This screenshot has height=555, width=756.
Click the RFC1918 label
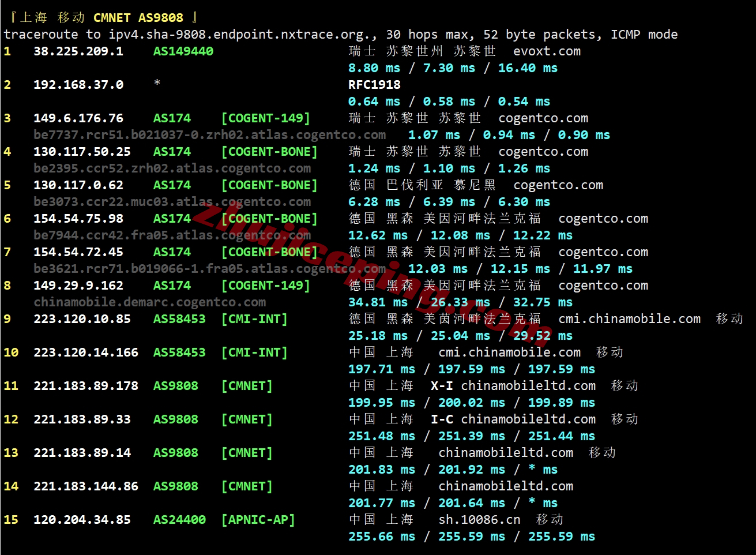point(374,85)
